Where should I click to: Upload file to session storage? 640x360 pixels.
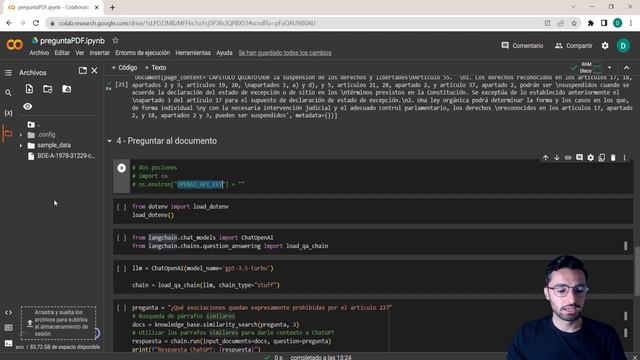point(29,89)
